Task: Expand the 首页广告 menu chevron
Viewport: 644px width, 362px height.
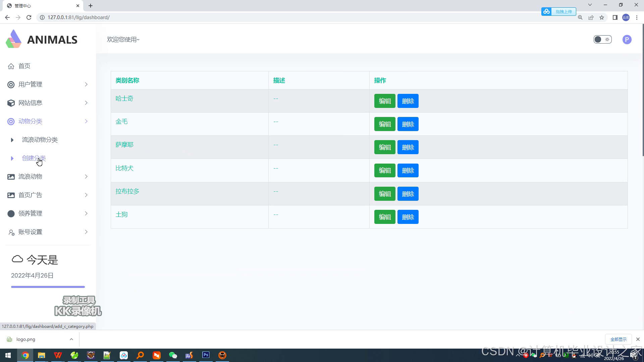Action: click(x=86, y=195)
